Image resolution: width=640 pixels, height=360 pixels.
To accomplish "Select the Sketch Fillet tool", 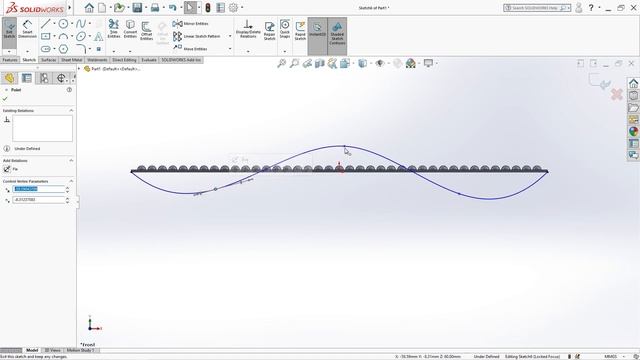I will tap(81, 49).
